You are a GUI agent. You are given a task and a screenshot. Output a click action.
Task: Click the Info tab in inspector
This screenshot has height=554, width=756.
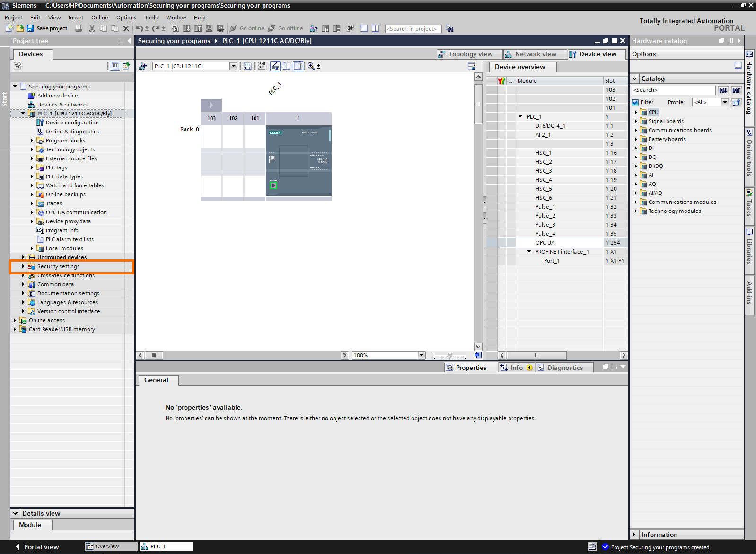pyautogui.click(x=517, y=368)
